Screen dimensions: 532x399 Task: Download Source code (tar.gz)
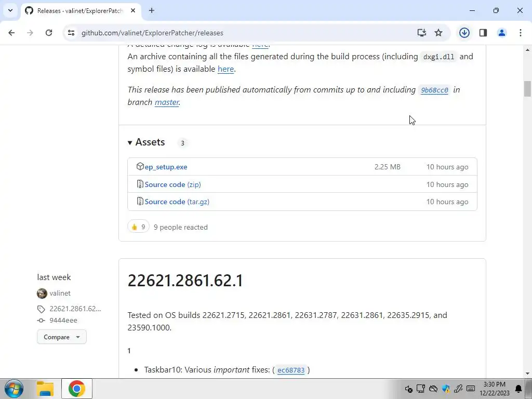177,202
